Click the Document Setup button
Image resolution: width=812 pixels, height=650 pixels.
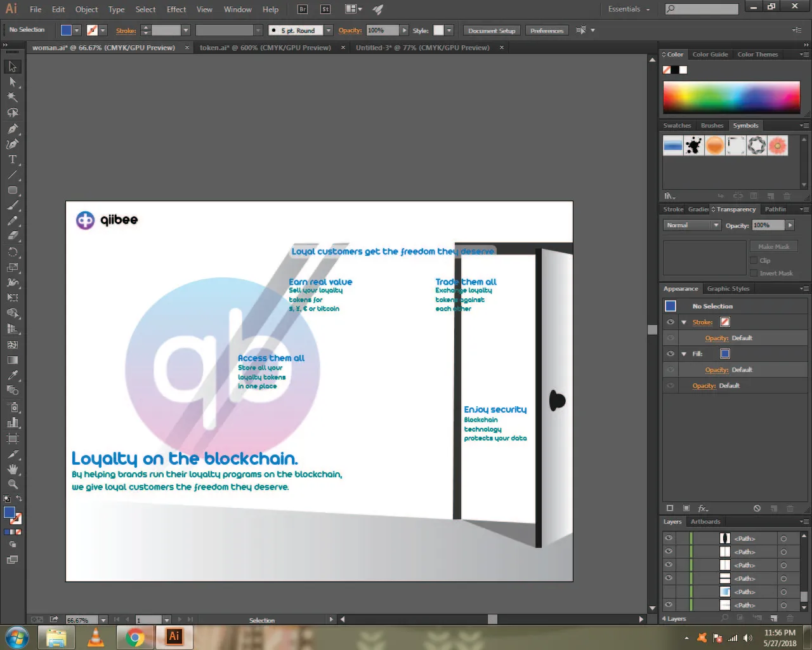pos(492,30)
